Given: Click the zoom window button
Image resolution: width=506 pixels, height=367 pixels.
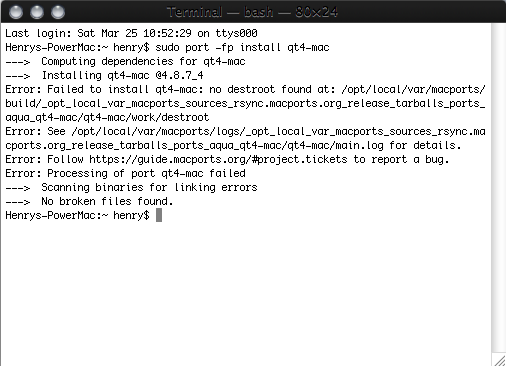Looking at the screenshot, I should (58, 12).
